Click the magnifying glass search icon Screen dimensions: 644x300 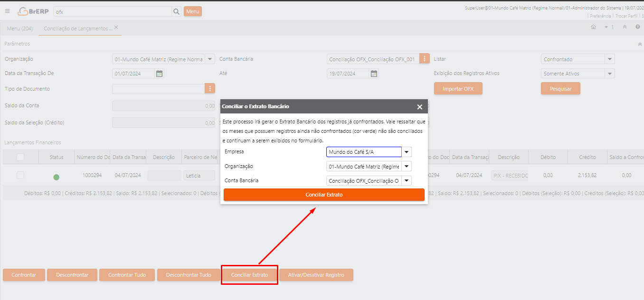pos(176,11)
